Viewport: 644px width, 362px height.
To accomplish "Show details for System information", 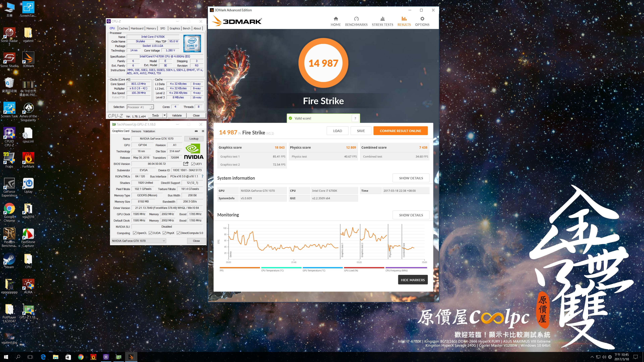I will (411, 178).
